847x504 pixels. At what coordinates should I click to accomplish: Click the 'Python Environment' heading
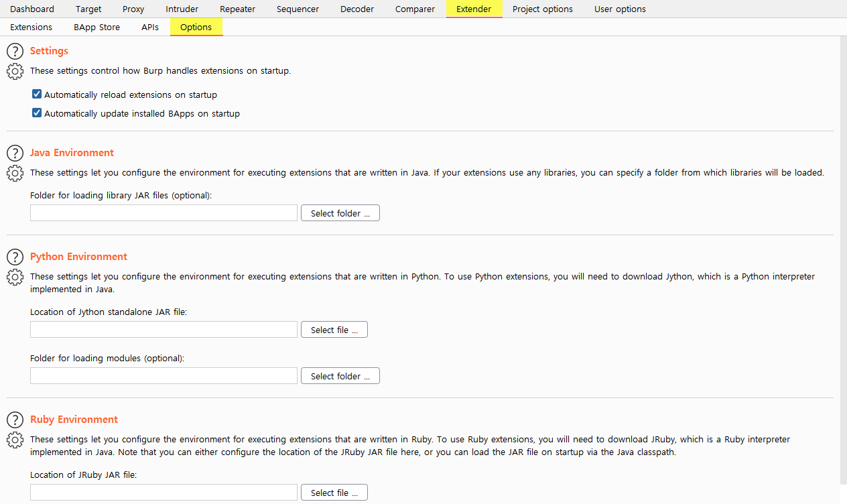tap(78, 257)
